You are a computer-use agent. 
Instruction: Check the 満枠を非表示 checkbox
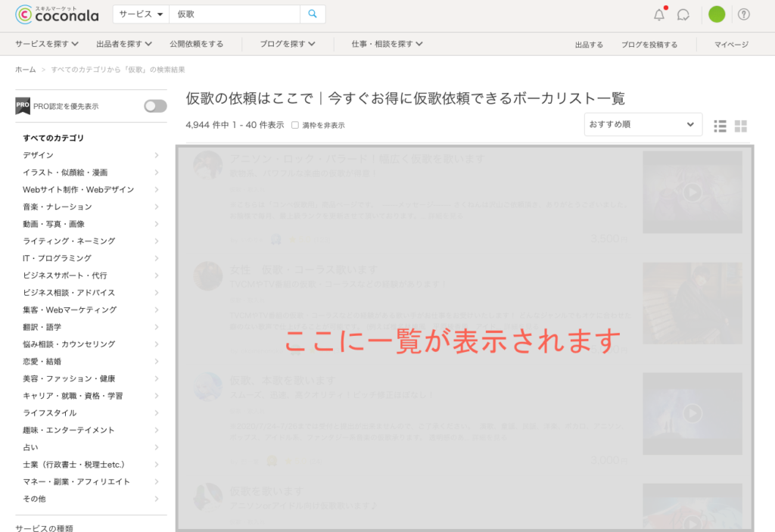click(295, 125)
